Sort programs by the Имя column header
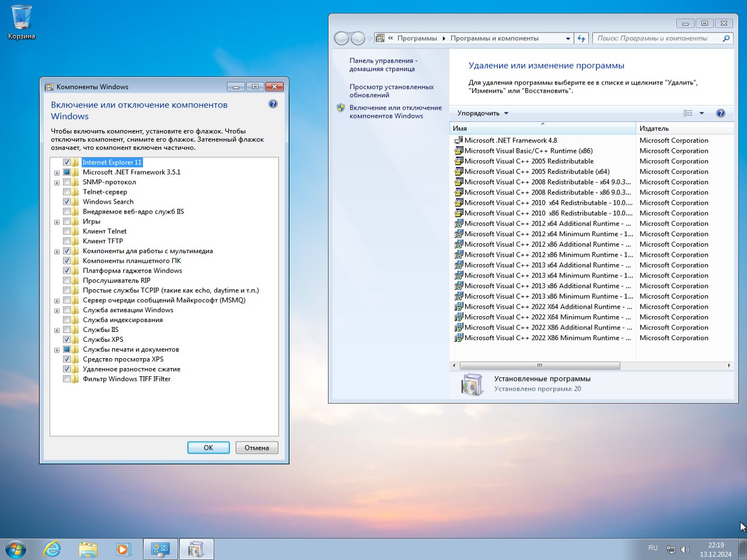The image size is (747, 560). point(543,128)
